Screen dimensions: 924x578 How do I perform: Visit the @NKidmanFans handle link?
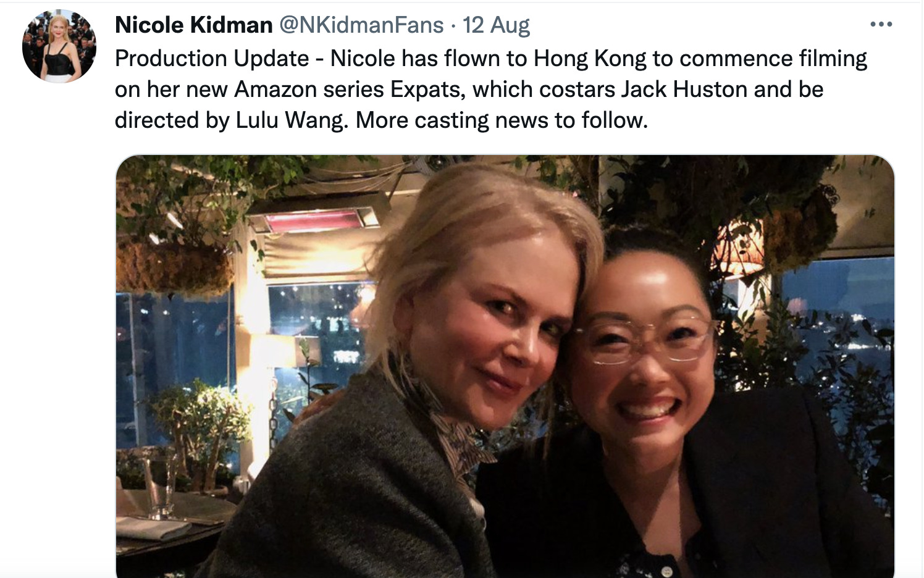click(x=361, y=25)
